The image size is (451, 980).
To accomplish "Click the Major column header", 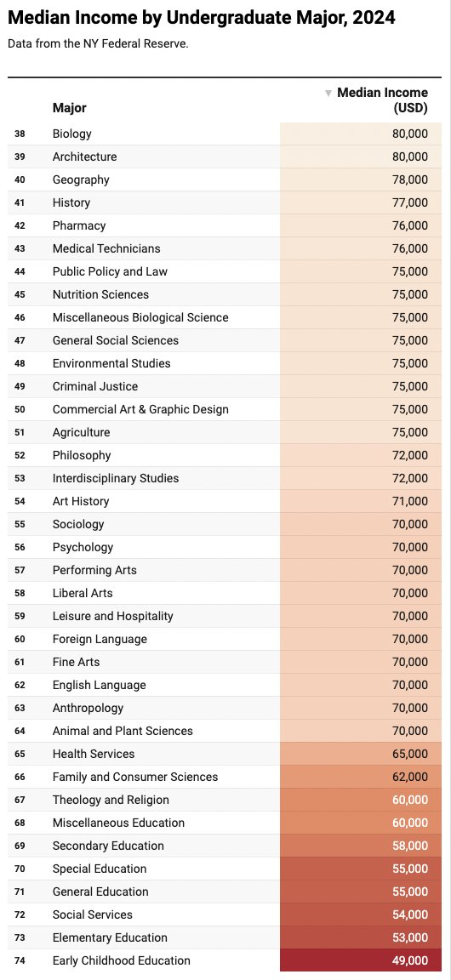I will pyautogui.click(x=70, y=107).
